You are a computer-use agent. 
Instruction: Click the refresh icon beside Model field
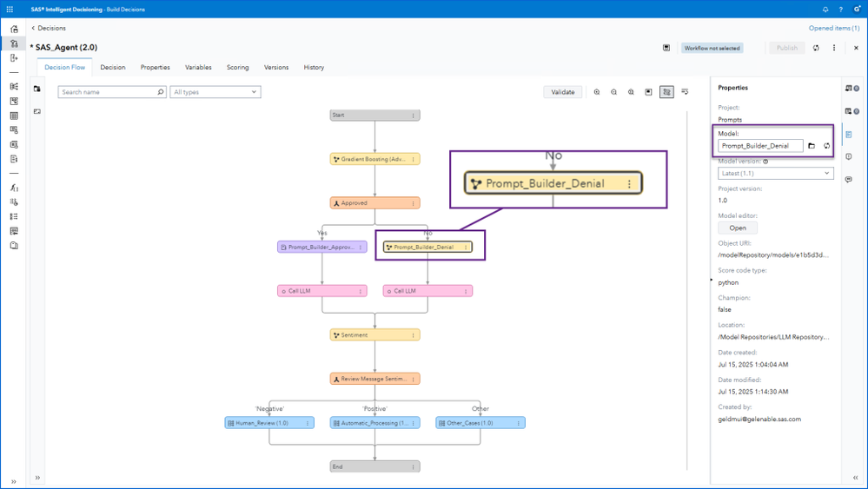tap(826, 146)
